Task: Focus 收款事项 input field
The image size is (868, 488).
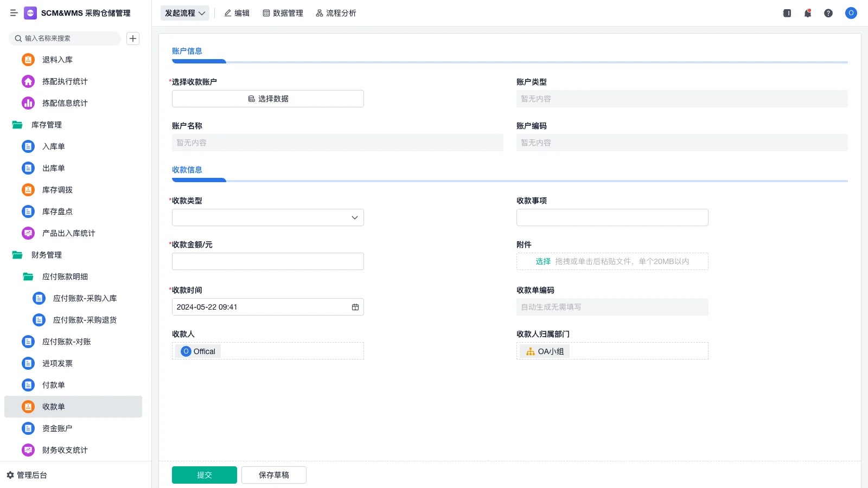Action: (612, 217)
